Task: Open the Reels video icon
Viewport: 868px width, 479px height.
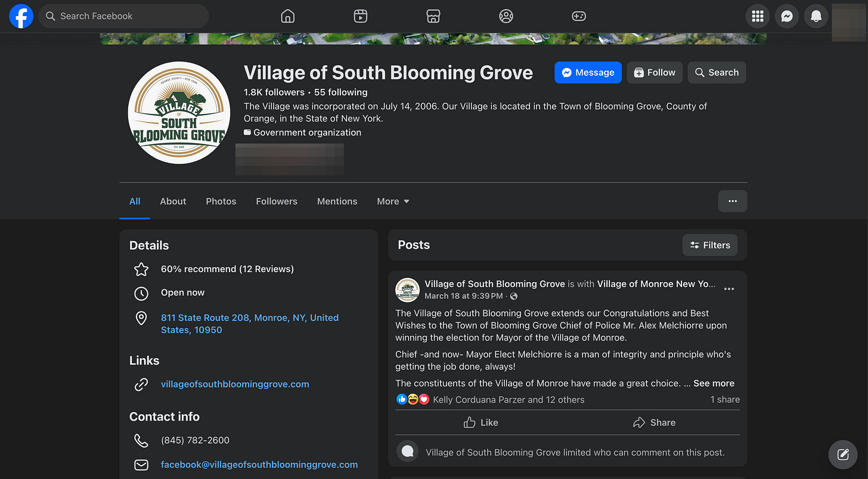Action: (x=361, y=16)
